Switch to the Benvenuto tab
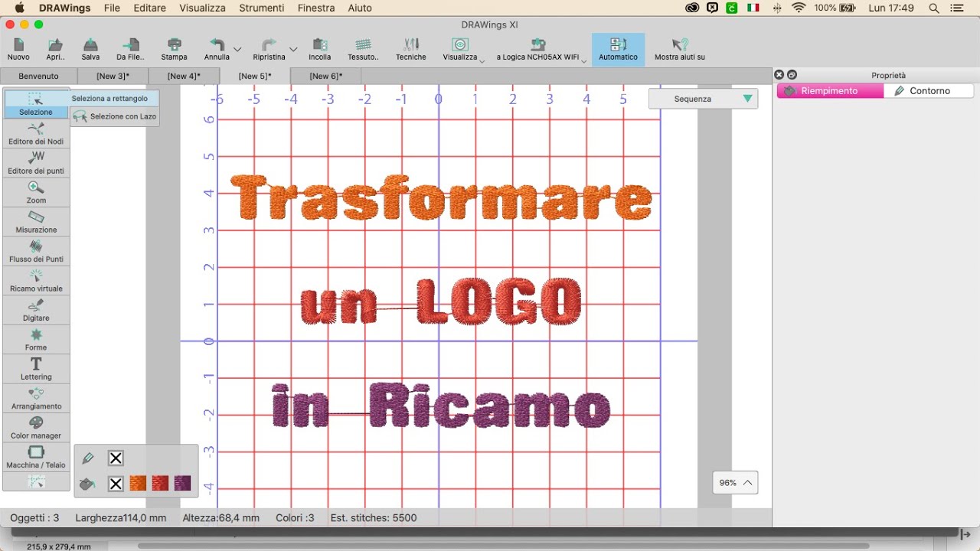Image resolution: width=980 pixels, height=551 pixels. point(38,76)
